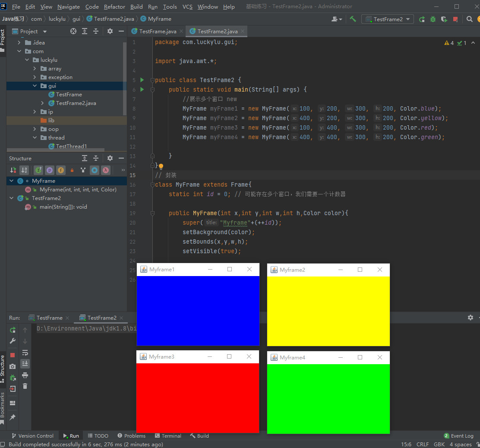Image resolution: width=480 pixels, height=448 pixels.
Task: Click the print icon in the Run console
Action: 25,375
